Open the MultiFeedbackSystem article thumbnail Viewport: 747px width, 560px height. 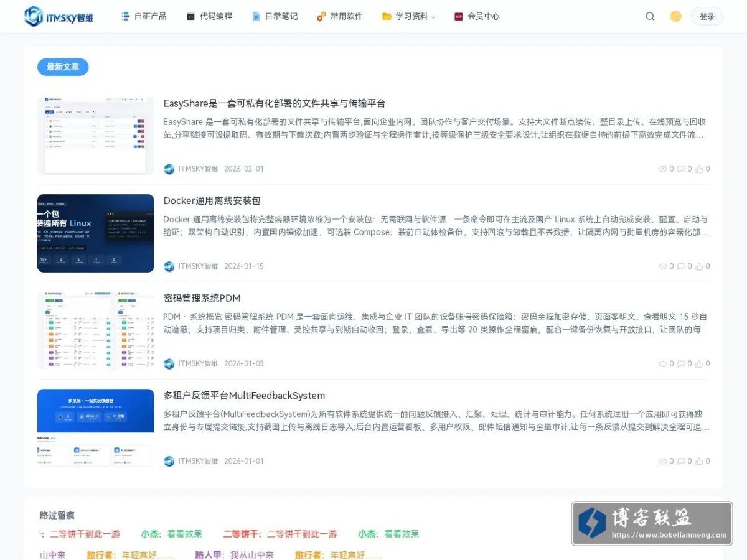[96, 428]
